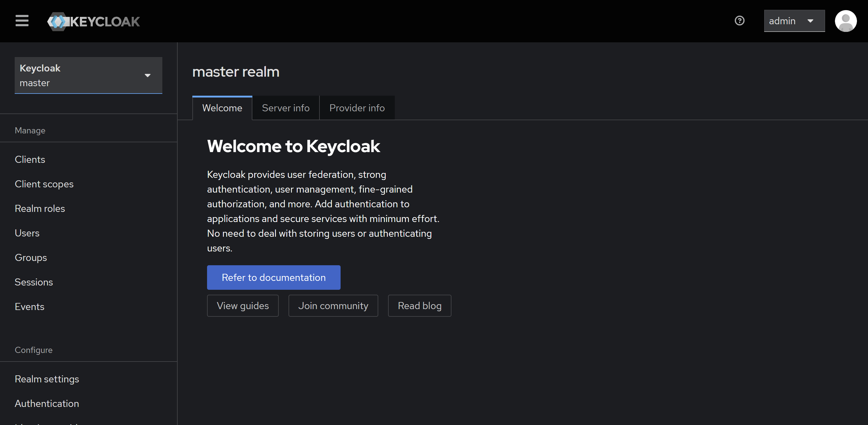This screenshot has height=425, width=868.
Task: Click the Keycloak logo
Action: (x=93, y=21)
